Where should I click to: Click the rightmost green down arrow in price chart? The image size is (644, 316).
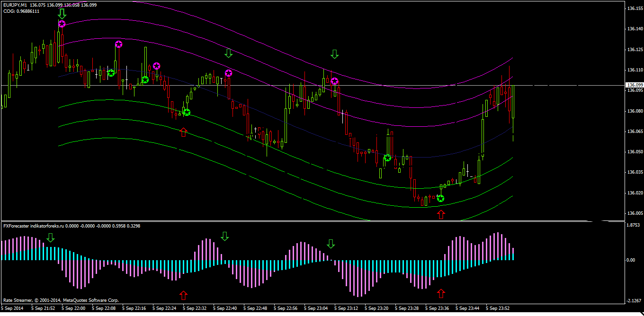335,54
